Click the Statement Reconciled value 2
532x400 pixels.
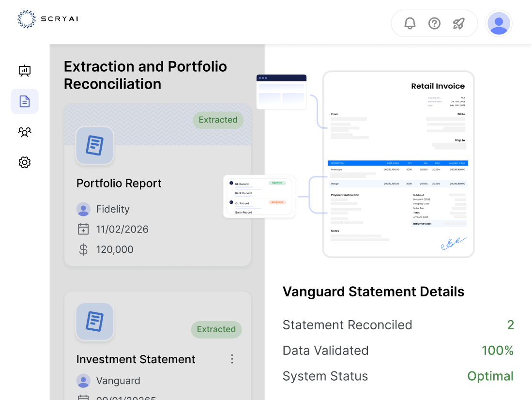click(x=510, y=325)
